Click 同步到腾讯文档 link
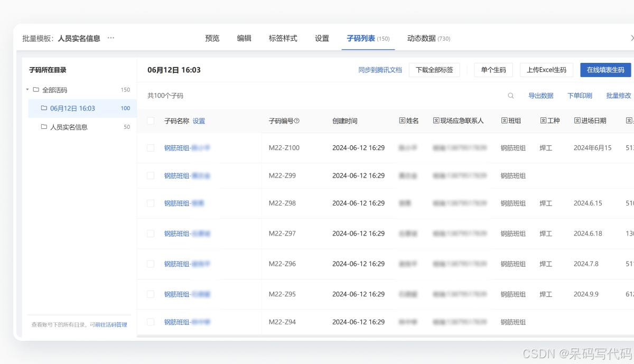 click(380, 70)
